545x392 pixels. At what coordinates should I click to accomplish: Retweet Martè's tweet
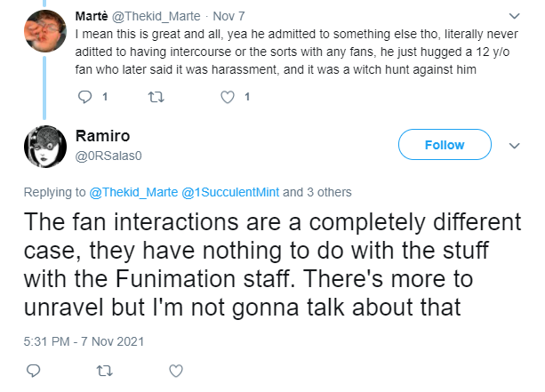(x=156, y=97)
